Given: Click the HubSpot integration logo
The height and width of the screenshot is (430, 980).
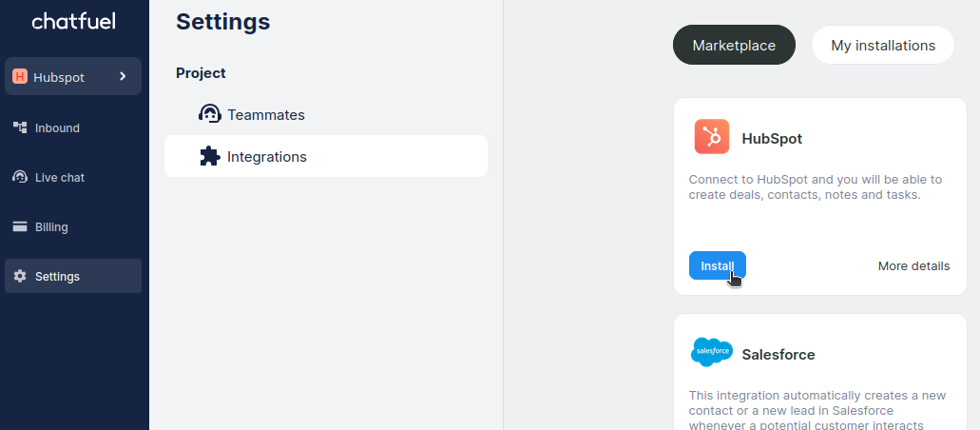Looking at the screenshot, I should coord(711,137).
